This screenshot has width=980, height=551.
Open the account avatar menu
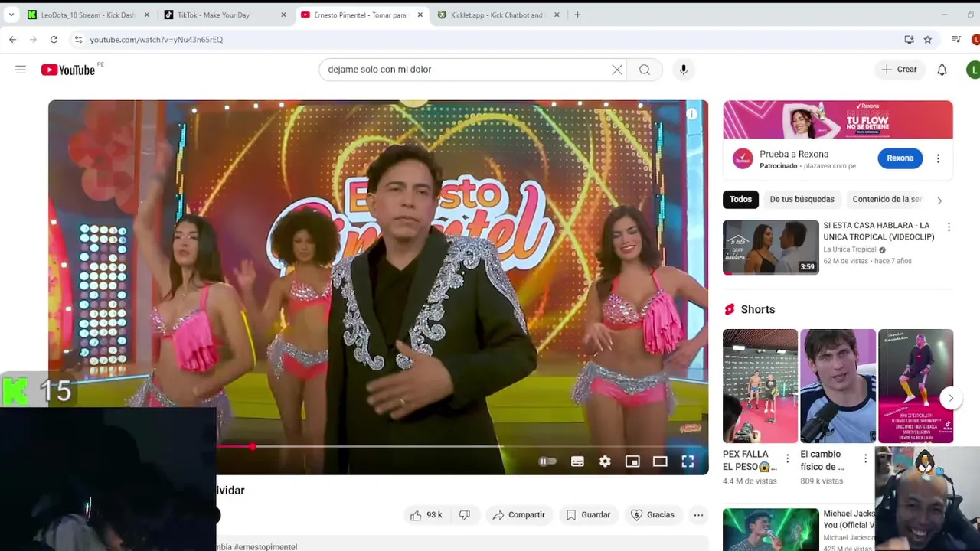[x=973, y=70]
